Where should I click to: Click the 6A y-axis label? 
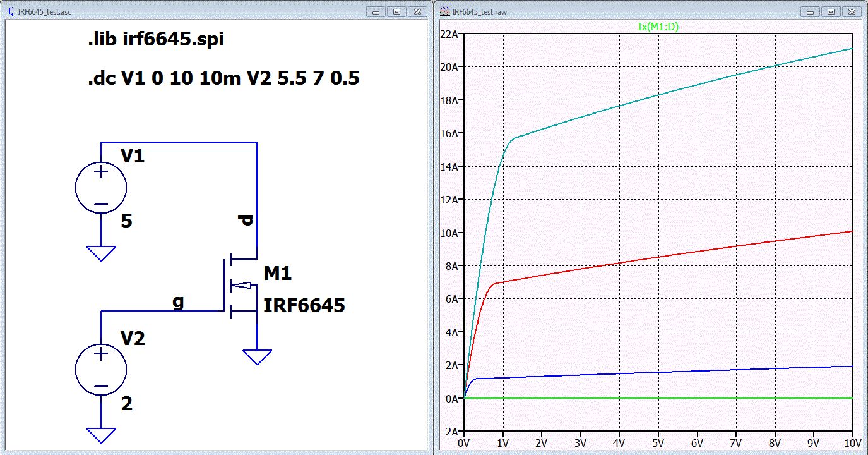451,300
